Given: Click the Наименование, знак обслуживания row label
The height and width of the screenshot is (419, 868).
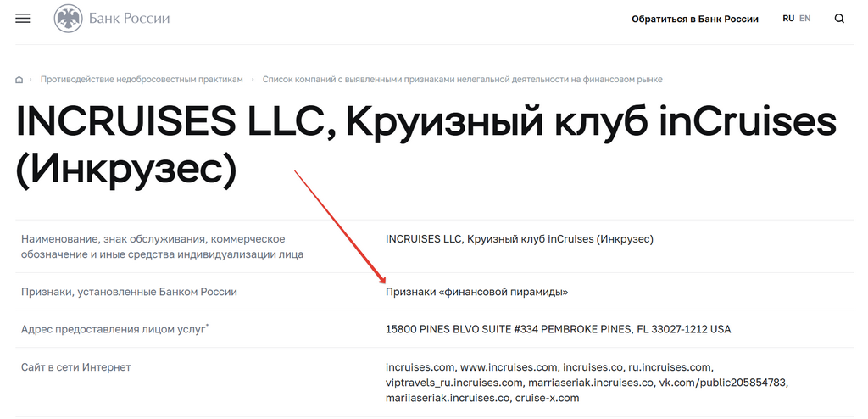Looking at the screenshot, I should tap(162, 247).
